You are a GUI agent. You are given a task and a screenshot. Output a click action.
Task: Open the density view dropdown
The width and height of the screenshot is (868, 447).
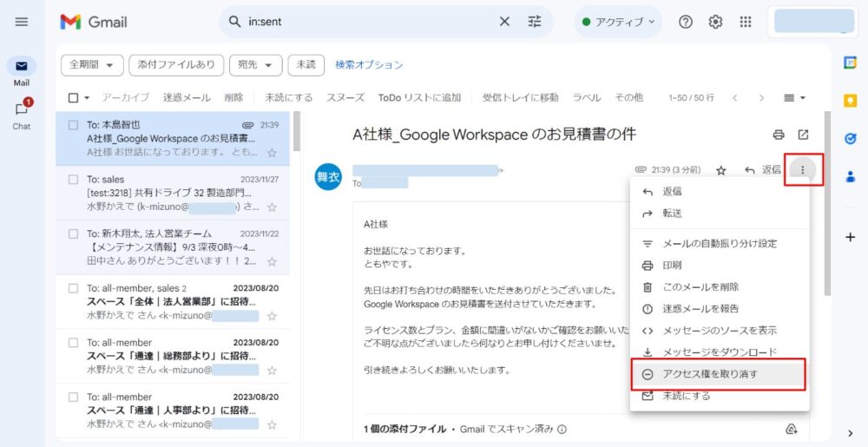click(795, 98)
